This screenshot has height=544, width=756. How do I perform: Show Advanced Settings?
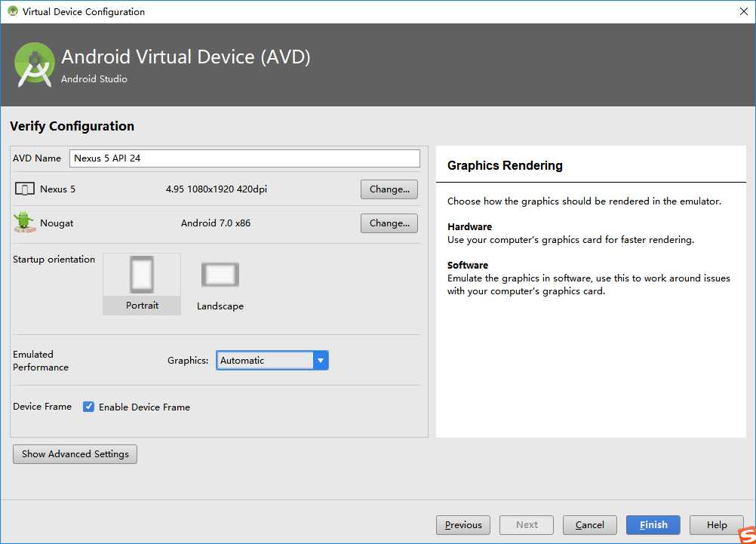(x=75, y=453)
